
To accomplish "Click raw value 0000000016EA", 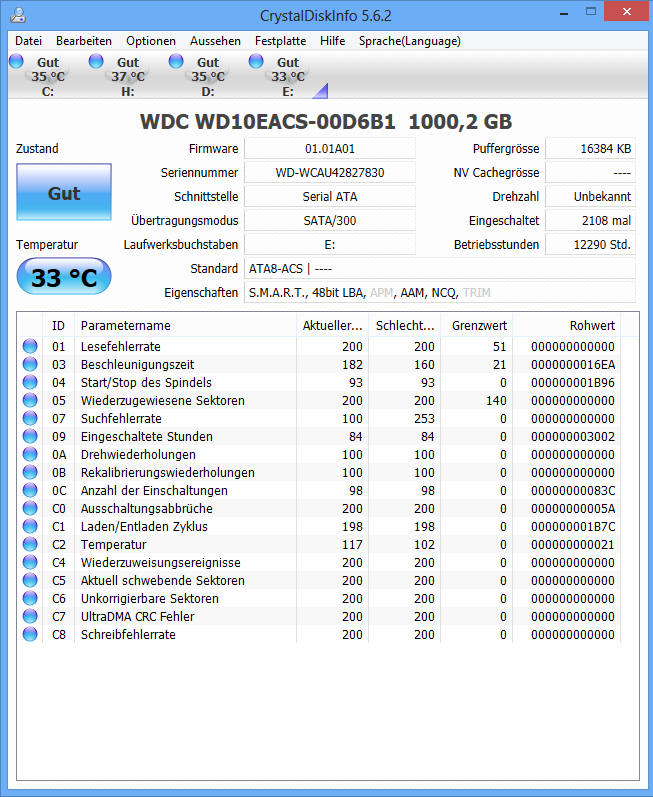I will pyautogui.click(x=573, y=364).
